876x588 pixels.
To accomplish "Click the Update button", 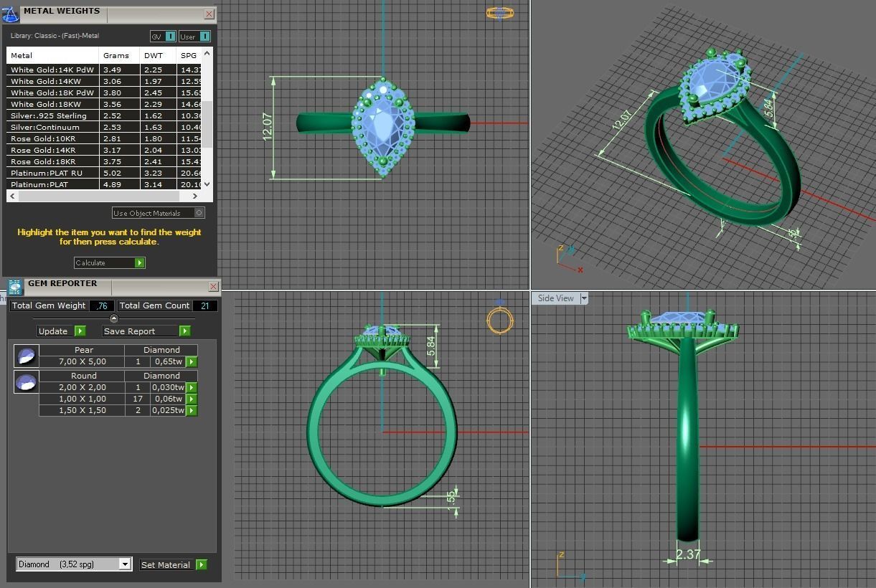I will pyautogui.click(x=62, y=331).
